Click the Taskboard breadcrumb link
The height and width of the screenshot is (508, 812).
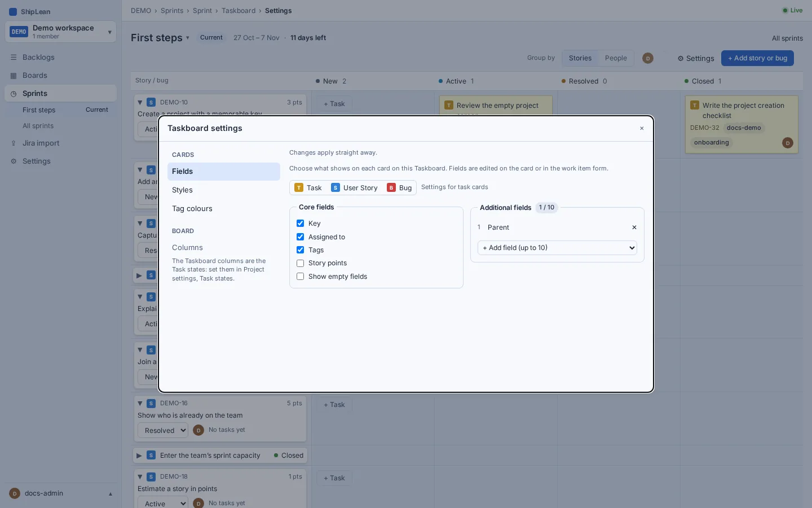tap(239, 11)
